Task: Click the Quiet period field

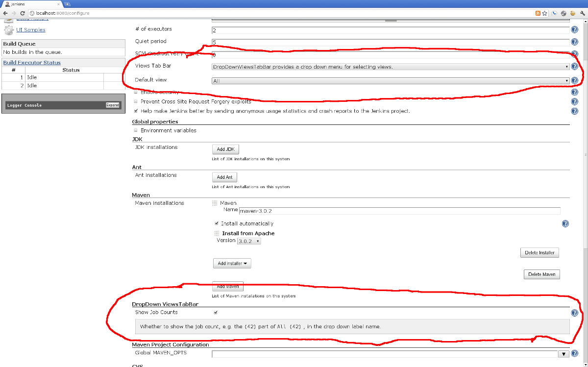Action: 391,43
